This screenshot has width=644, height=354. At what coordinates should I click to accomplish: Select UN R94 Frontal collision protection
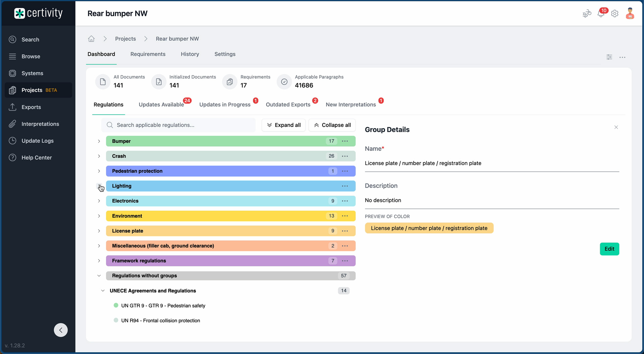point(160,321)
